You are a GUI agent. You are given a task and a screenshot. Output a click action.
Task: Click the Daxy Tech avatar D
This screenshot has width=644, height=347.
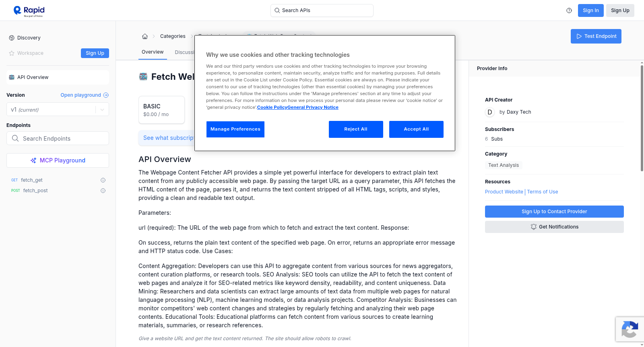click(490, 112)
